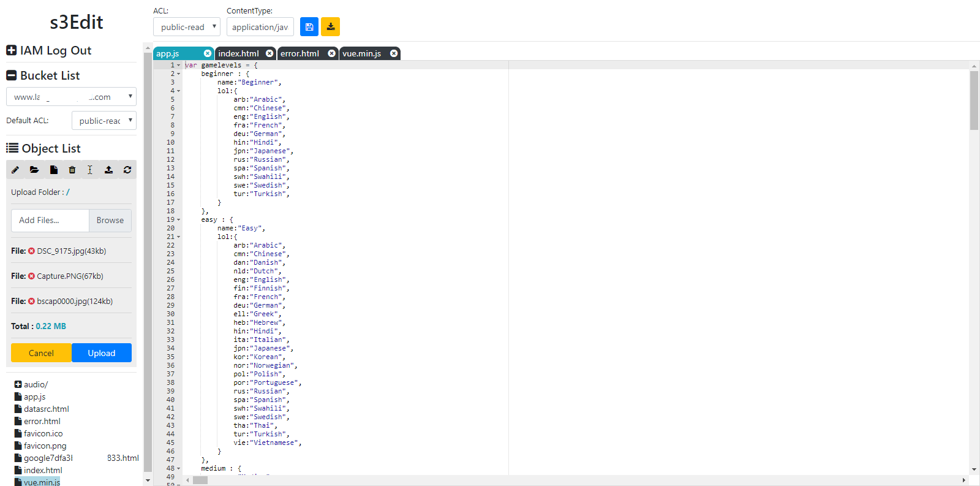
Task: Click the upload icon in Object List toolbar
Action: (x=108, y=170)
